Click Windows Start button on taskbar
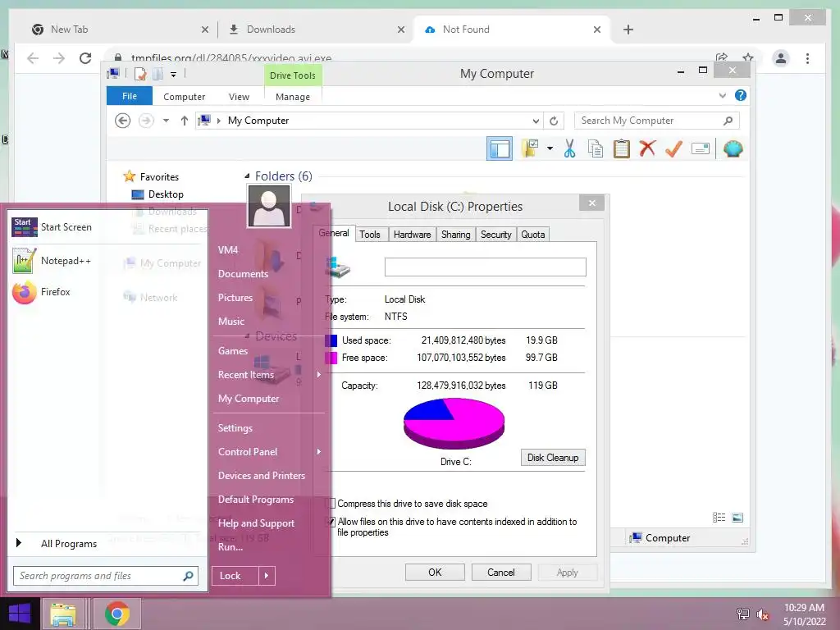Screen dimensions: 840x630 20,614
